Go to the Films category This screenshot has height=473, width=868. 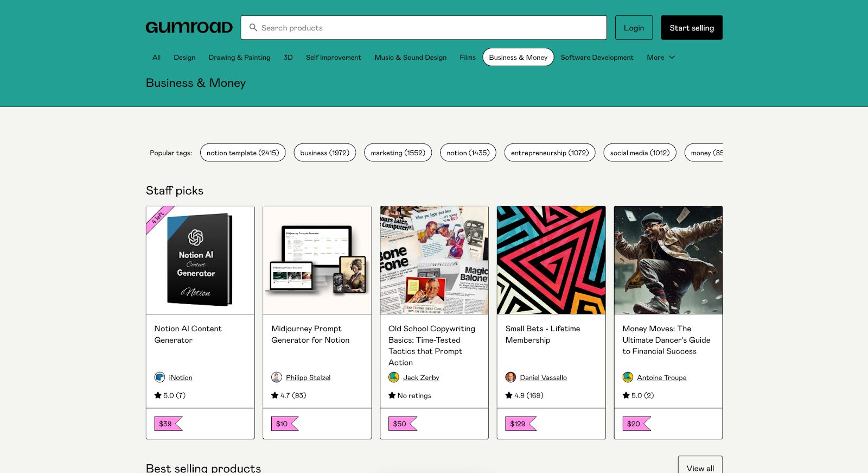pyautogui.click(x=468, y=57)
